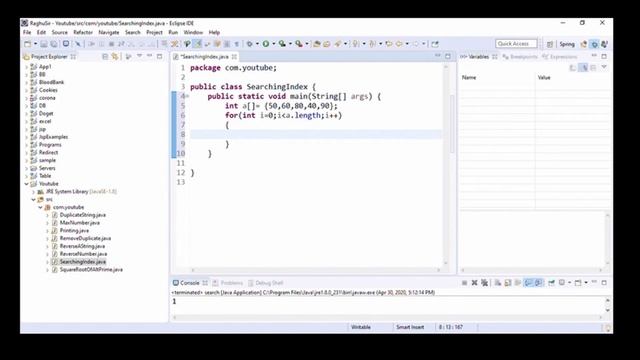This screenshot has width=640, height=360.
Task: Open the Debug button dropdown arrow
Action: pos(257,44)
